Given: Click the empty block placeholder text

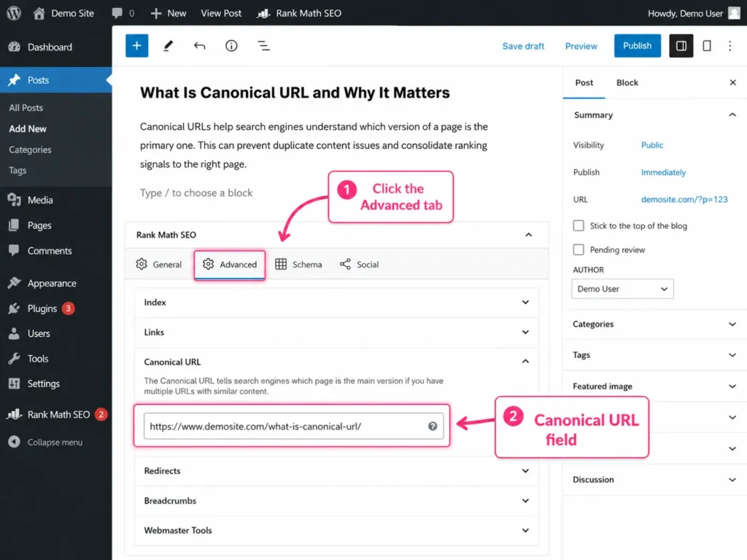Looking at the screenshot, I should coord(196,192).
